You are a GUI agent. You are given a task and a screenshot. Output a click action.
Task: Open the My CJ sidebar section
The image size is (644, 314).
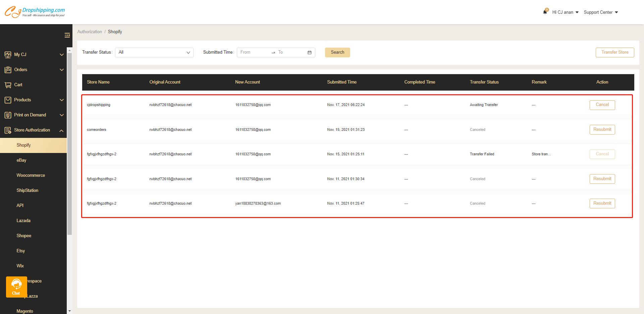tap(8, 54)
